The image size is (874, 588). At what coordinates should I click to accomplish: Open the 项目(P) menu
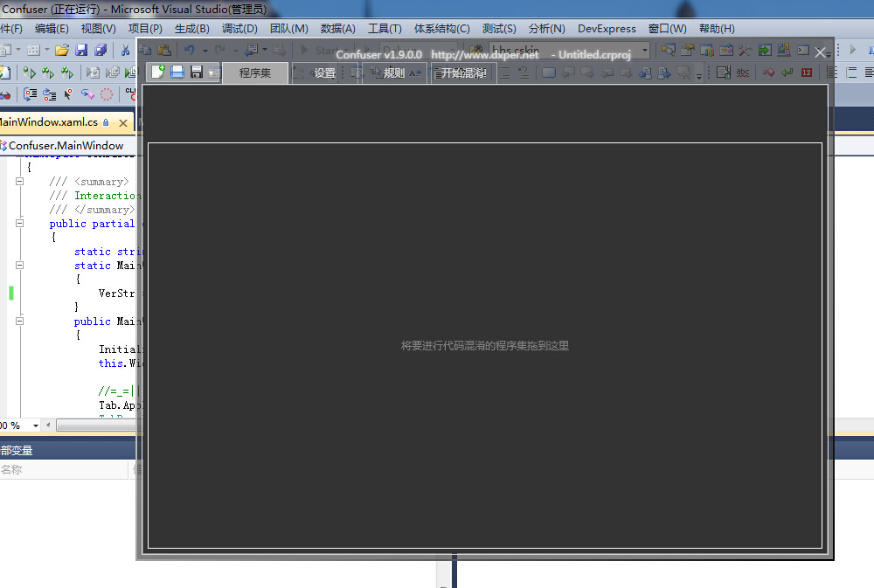tap(145, 29)
